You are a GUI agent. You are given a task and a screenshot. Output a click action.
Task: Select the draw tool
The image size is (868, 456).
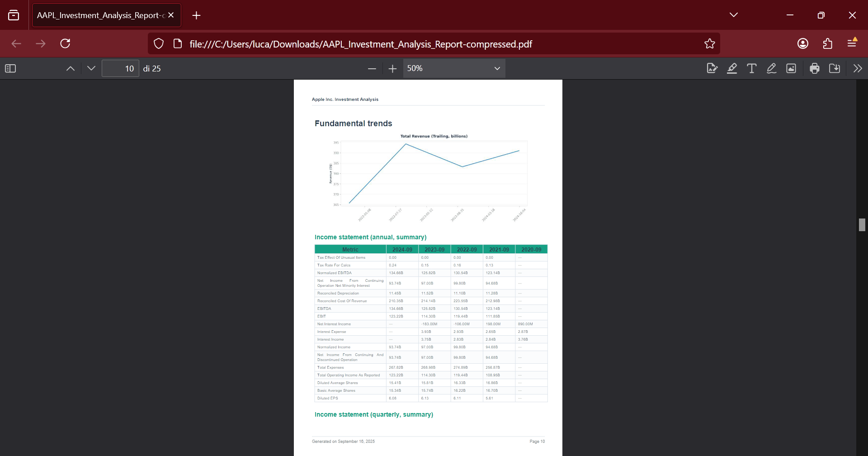tap(771, 68)
